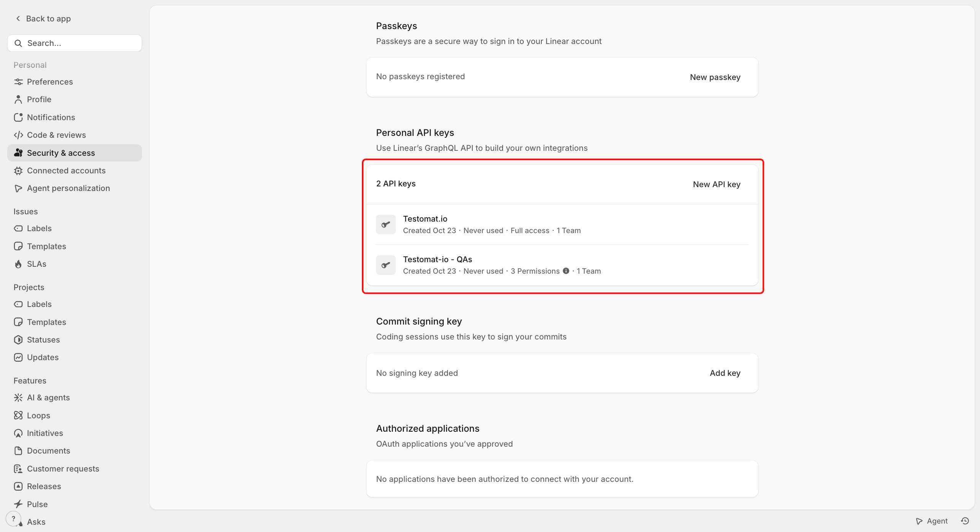Open Security & access settings
The width and height of the screenshot is (980, 532).
coord(75,153)
